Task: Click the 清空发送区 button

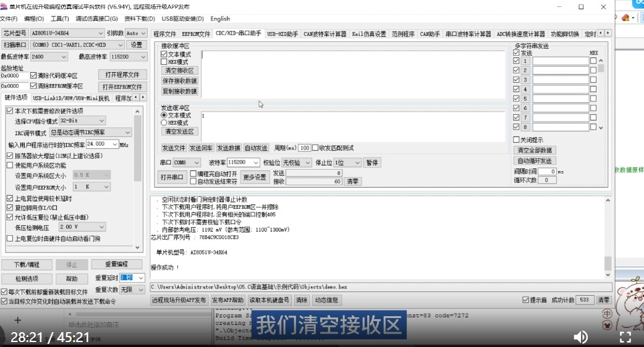Action: point(179,132)
